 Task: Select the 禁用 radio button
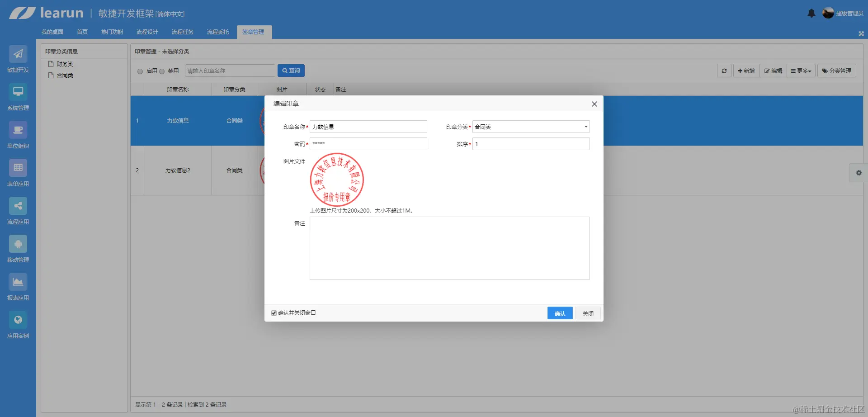point(162,71)
